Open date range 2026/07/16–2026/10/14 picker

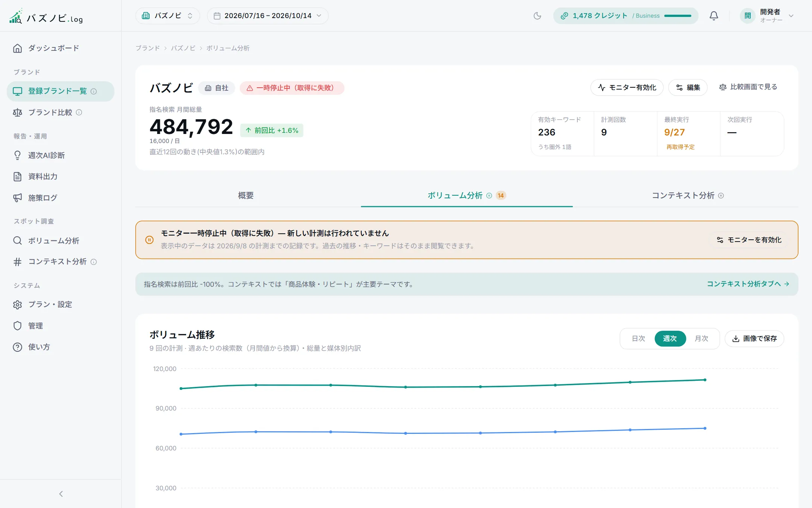(x=268, y=16)
